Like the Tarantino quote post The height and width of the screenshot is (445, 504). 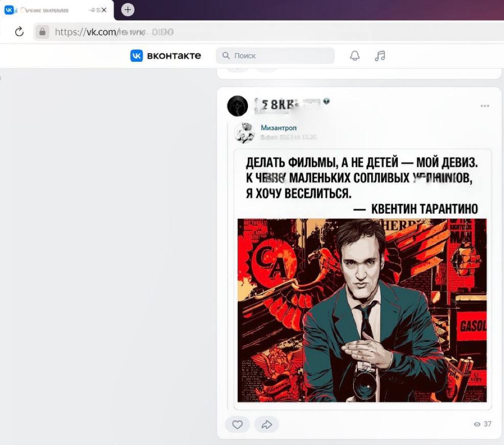coord(237,424)
